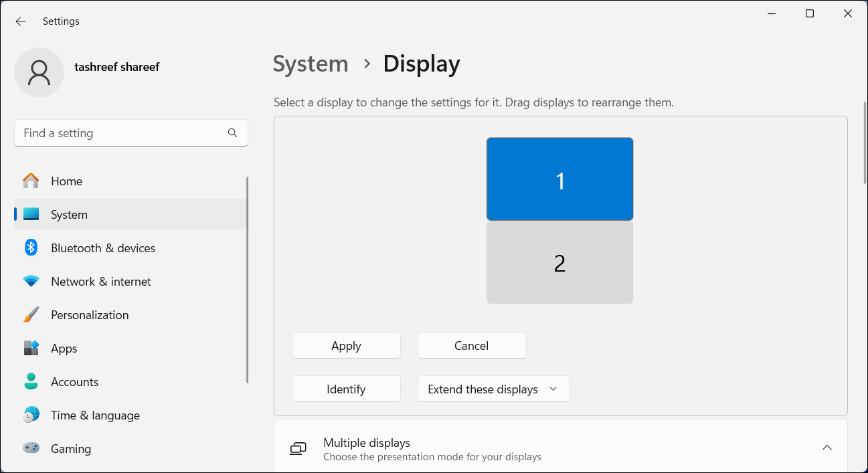Click the Home icon in sidebar
The height and width of the screenshot is (473, 868).
coord(31,181)
